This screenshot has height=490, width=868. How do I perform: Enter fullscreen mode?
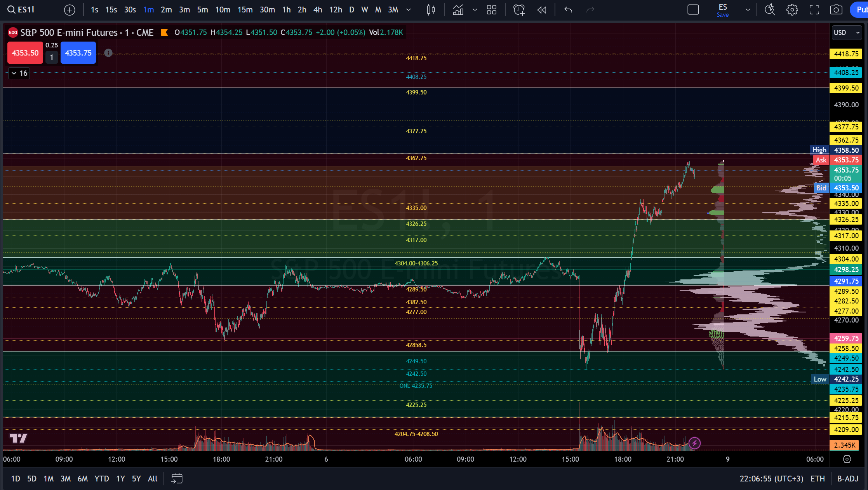pyautogui.click(x=814, y=10)
